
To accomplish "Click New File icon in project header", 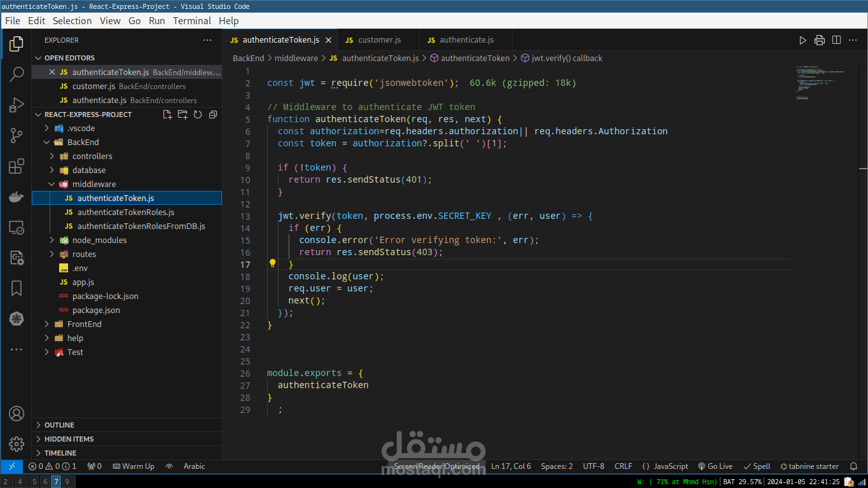I will tap(167, 115).
